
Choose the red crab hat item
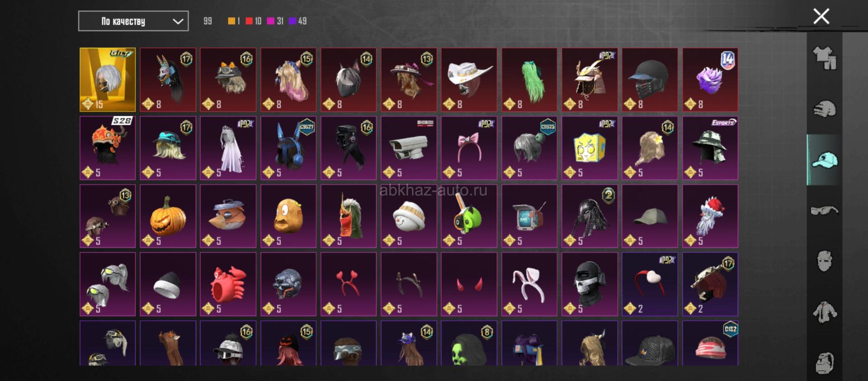228,284
